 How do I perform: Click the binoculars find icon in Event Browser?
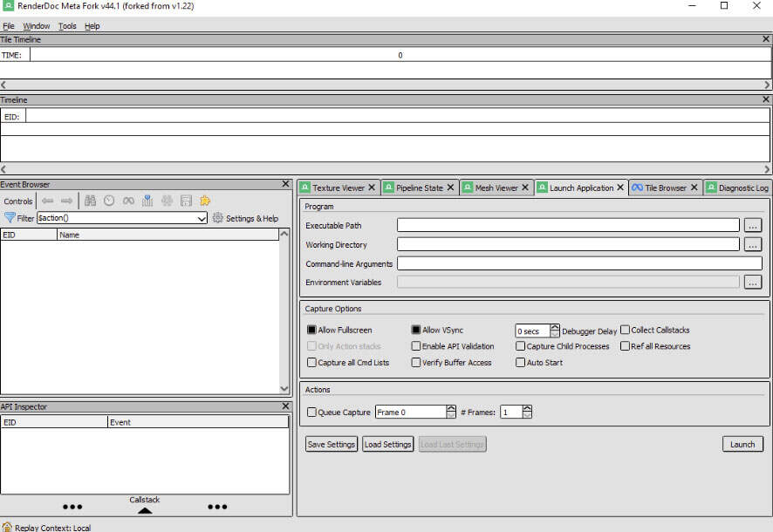(90, 201)
